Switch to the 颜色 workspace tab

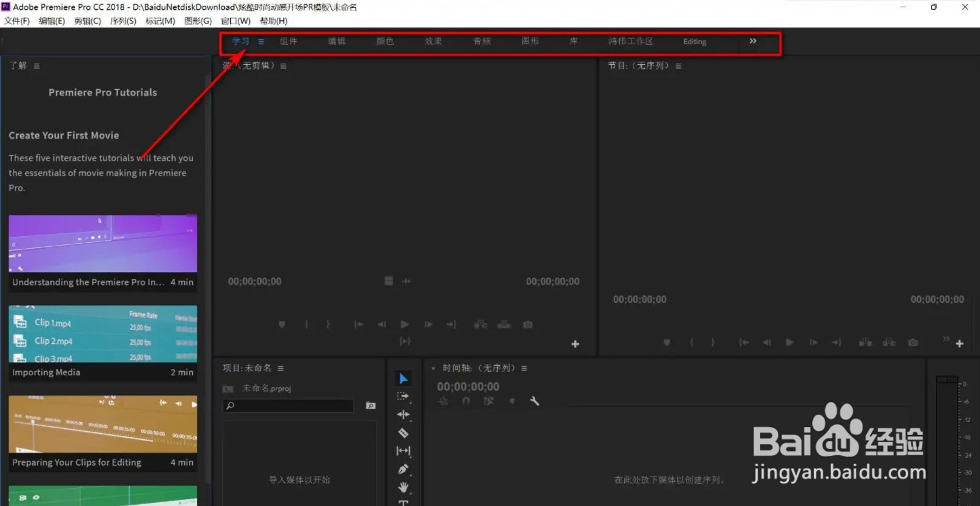click(x=385, y=42)
